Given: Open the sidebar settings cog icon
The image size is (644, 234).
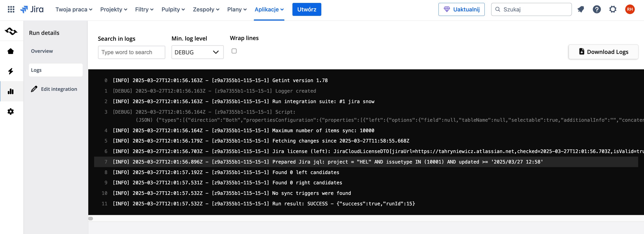Looking at the screenshot, I should (11, 111).
